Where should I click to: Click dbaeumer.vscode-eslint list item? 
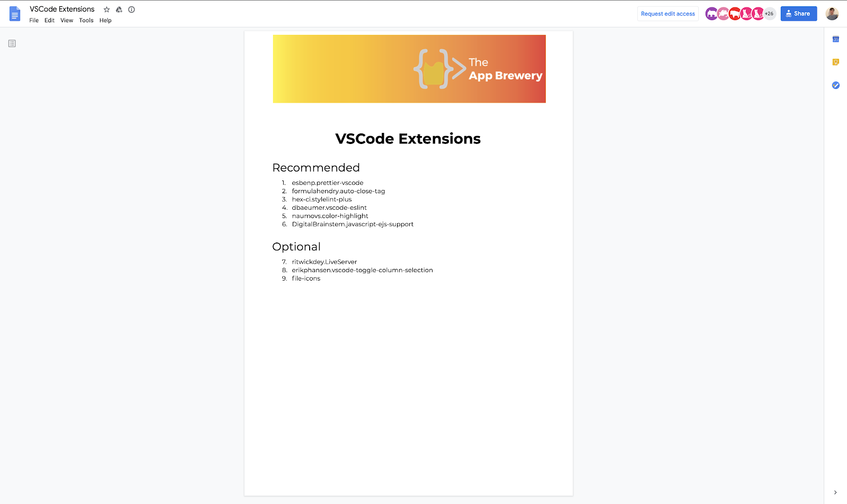click(329, 208)
